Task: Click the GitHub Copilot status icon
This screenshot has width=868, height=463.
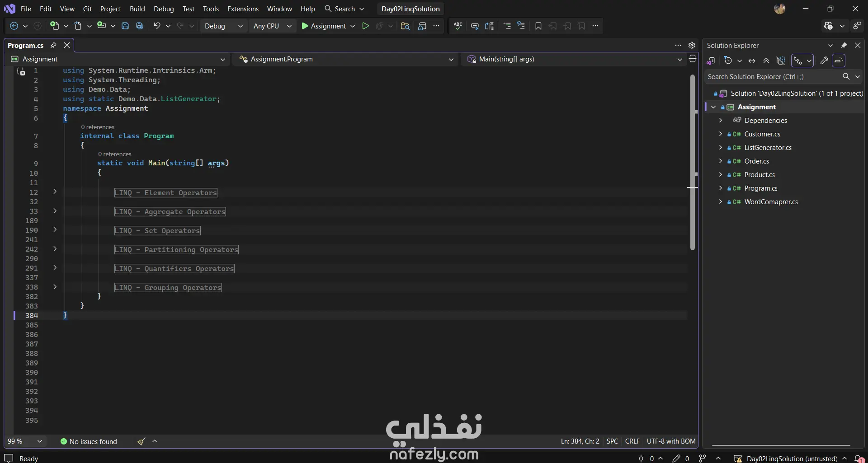Action: 828,26
